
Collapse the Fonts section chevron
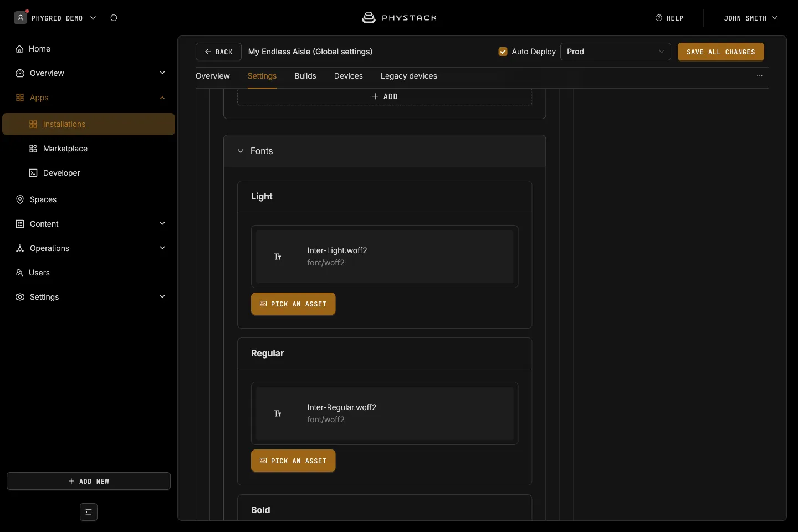[x=241, y=151]
